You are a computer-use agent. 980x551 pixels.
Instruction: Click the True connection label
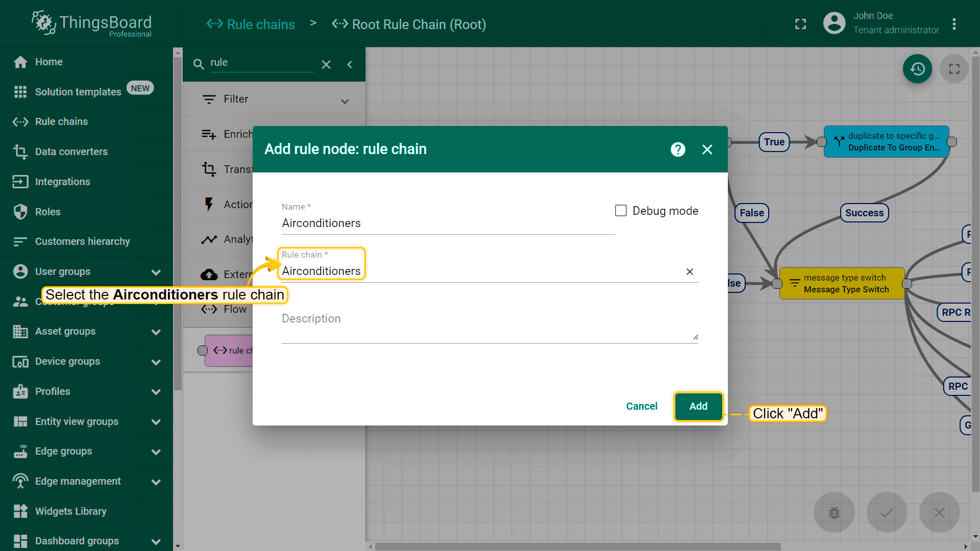(774, 142)
